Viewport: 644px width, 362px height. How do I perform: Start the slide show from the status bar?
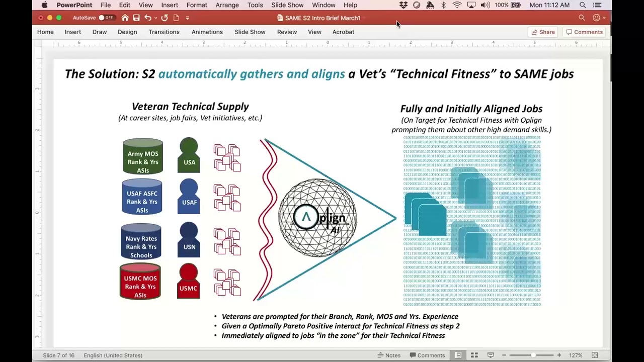point(491,355)
